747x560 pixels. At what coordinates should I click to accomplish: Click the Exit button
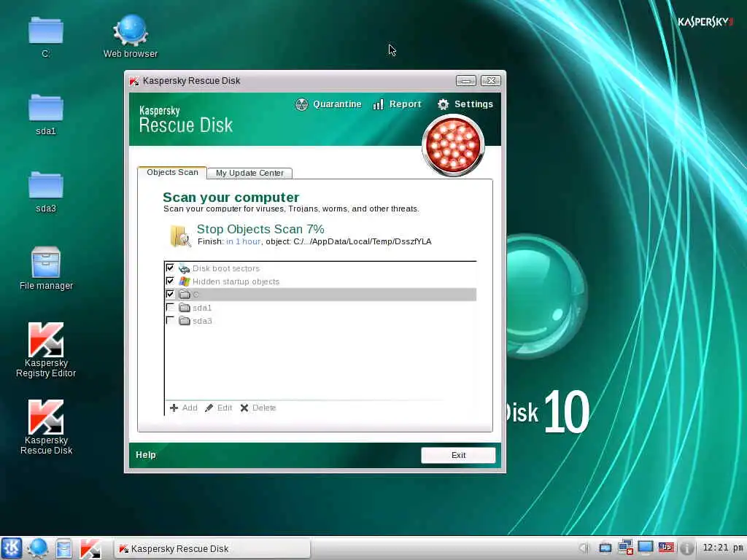point(458,455)
